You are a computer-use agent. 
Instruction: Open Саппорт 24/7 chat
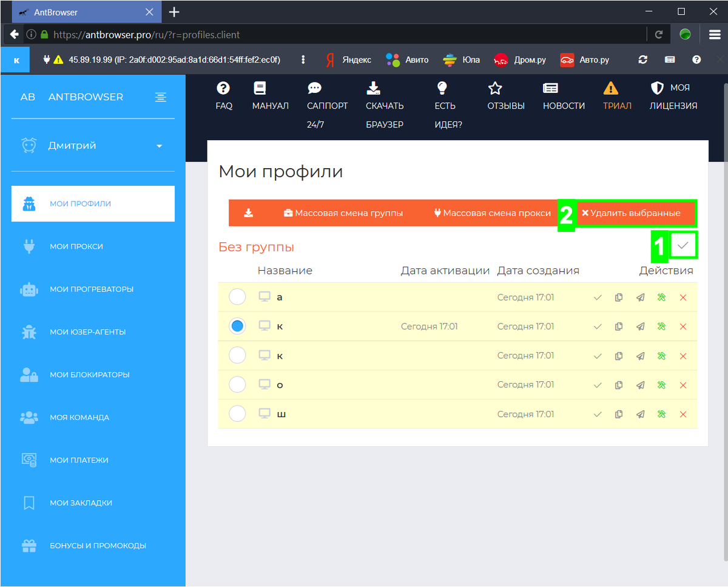[x=327, y=106]
